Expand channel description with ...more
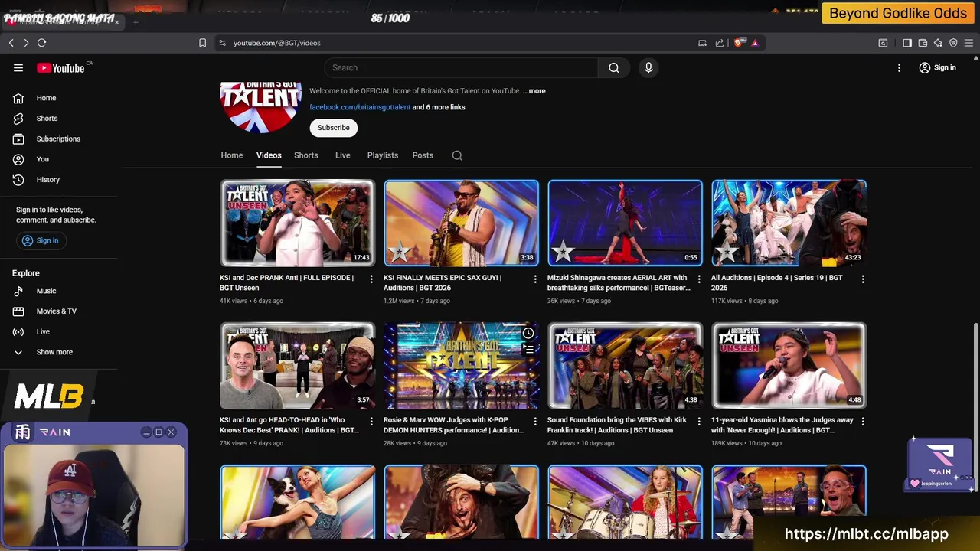Screen dimensions: 980x551 click(x=534, y=91)
